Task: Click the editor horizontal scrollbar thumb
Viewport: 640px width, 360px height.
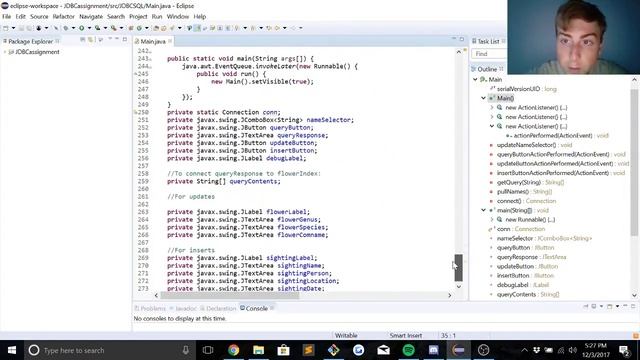Action: 229,295
